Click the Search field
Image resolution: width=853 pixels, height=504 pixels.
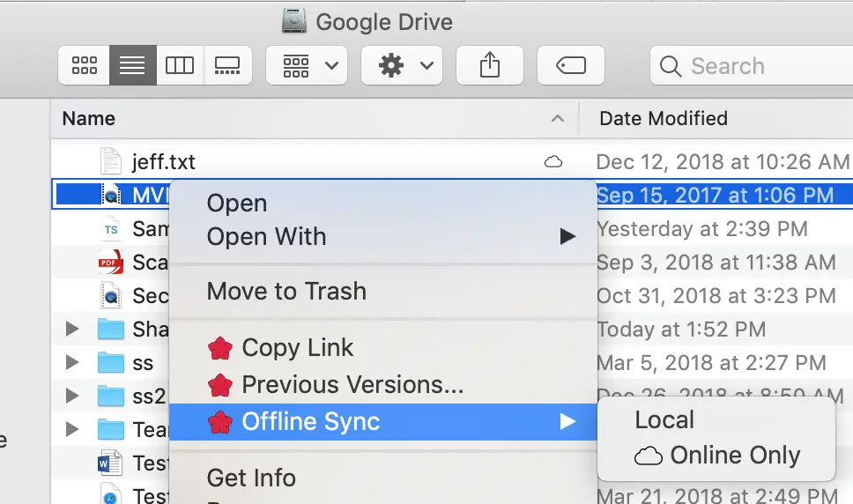tap(752, 65)
